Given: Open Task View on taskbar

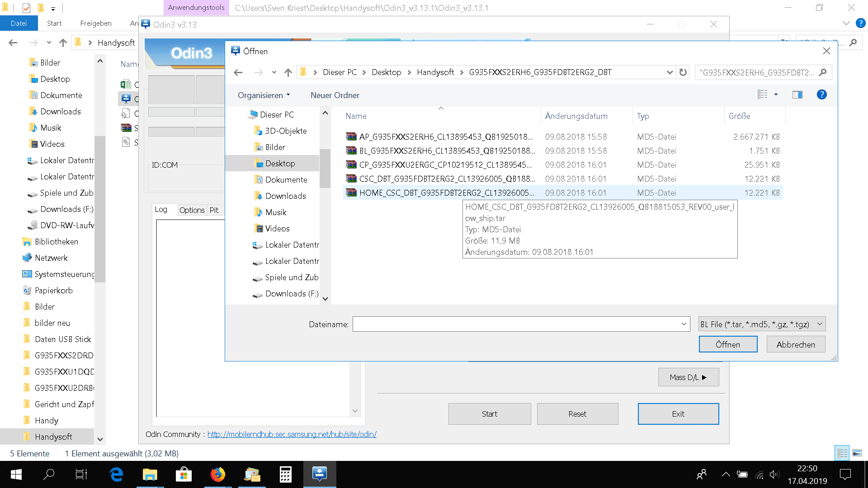Looking at the screenshot, I should [x=81, y=474].
